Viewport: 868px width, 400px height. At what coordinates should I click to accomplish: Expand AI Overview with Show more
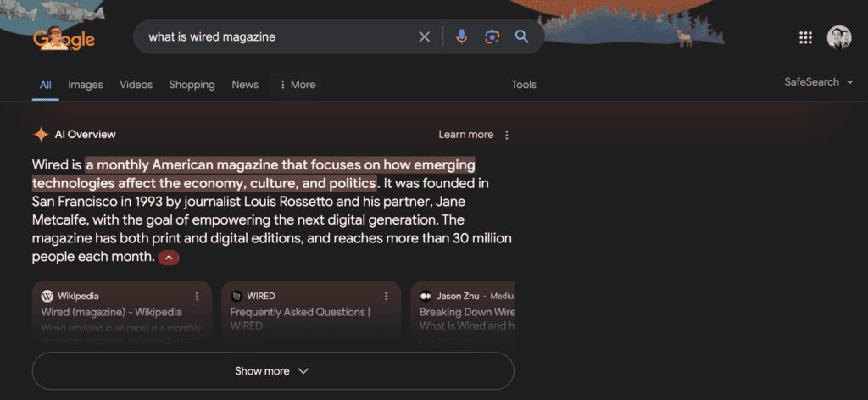click(x=273, y=370)
